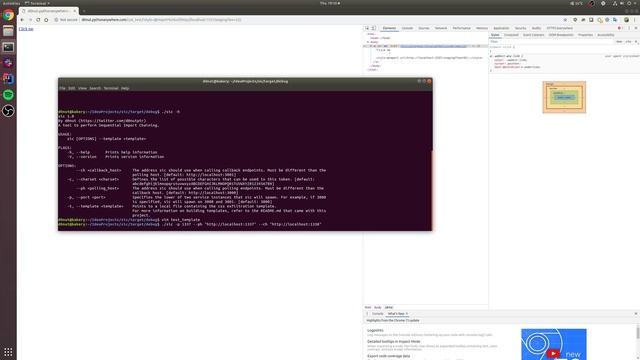Select the Computed sidebar tab

[x=511, y=35]
